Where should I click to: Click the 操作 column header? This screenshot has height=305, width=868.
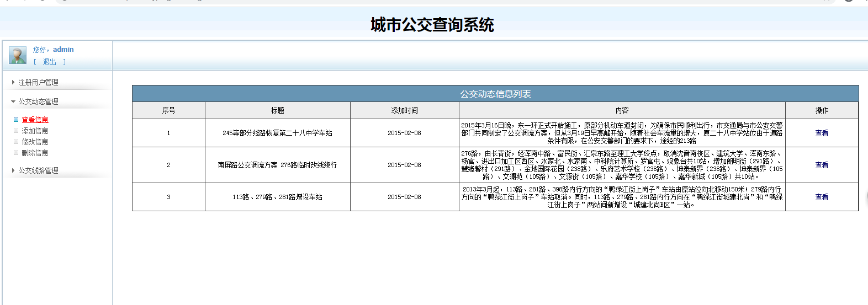[x=822, y=110]
